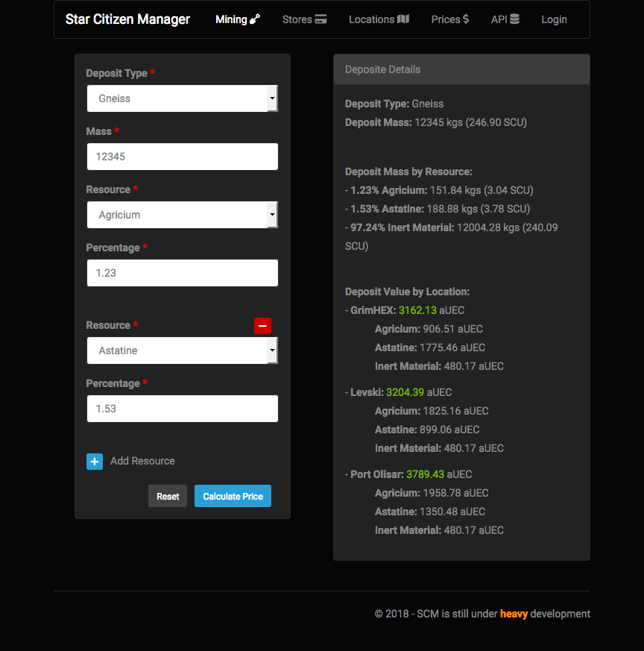Open the API menu item
The image size is (644, 651).
pyautogui.click(x=505, y=19)
